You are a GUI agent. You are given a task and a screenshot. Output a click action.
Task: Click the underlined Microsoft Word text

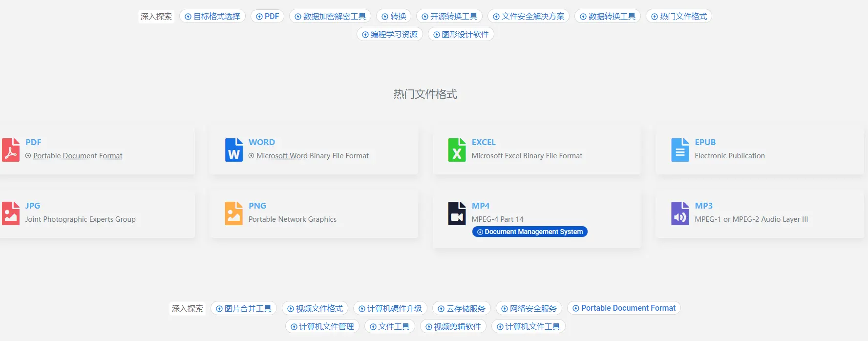(282, 156)
